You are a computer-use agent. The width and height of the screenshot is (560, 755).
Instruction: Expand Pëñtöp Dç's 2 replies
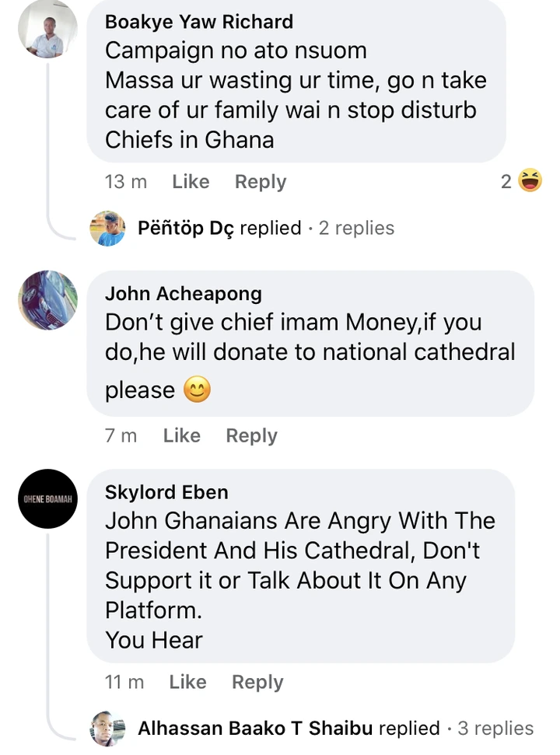pyautogui.click(x=356, y=229)
